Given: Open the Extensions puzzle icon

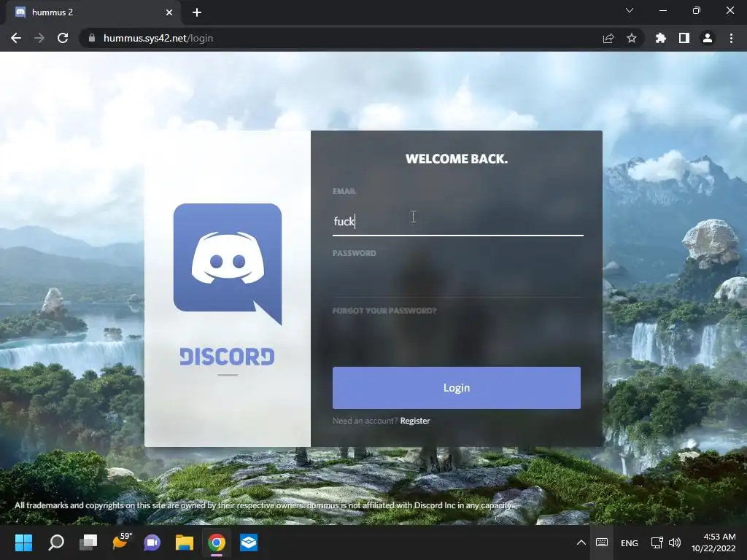Looking at the screenshot, I should pos(661,38).
